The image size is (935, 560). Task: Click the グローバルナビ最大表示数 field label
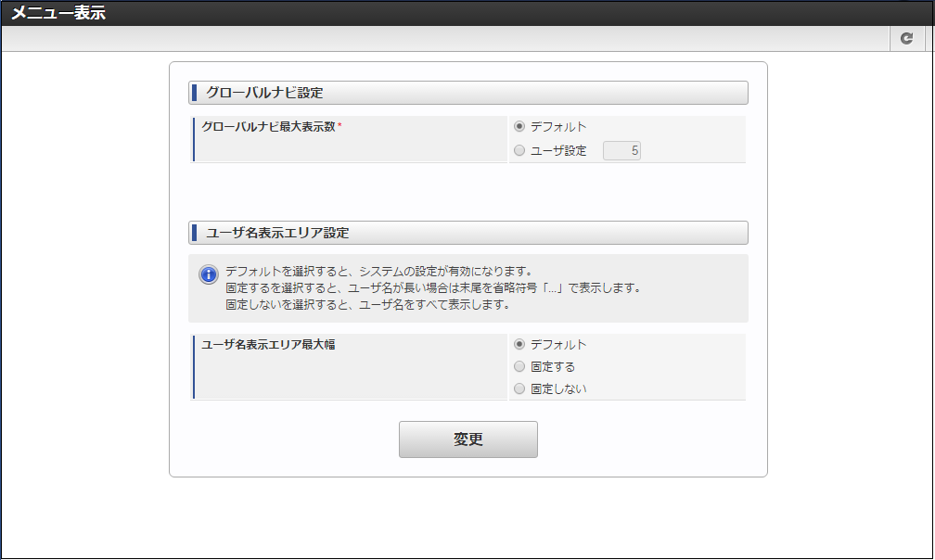click(268, 126)
